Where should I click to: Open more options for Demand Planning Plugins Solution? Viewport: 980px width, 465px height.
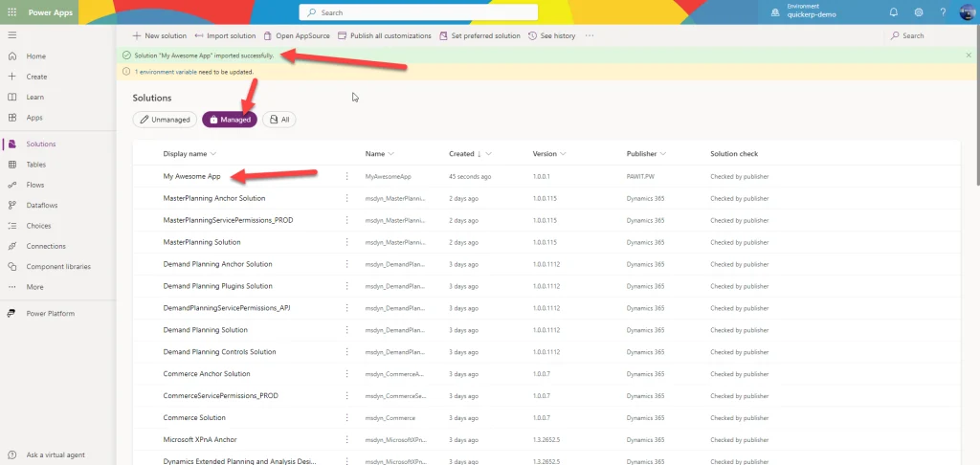point(346,286)
